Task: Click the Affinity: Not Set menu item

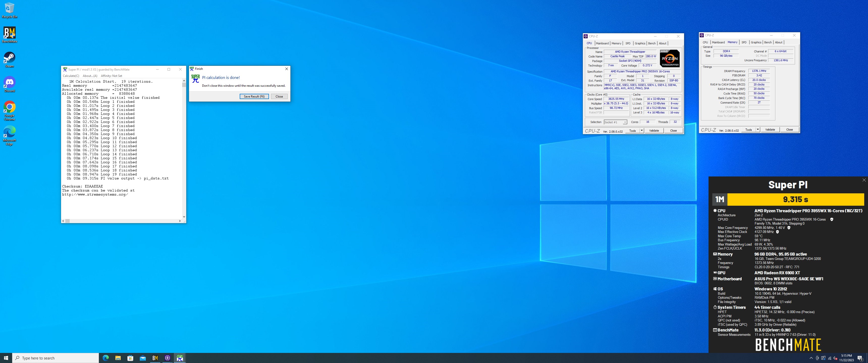Action: click(x=112, y=76)
